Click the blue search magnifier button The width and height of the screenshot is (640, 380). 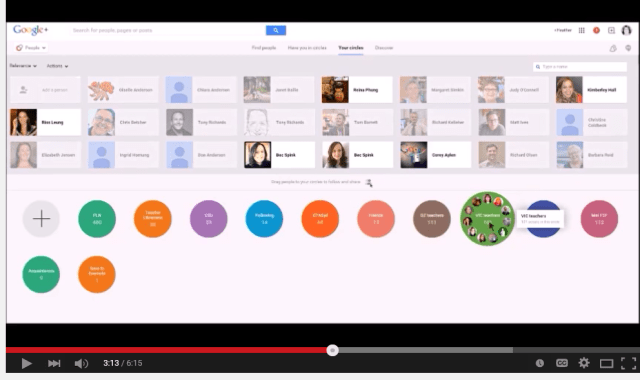(x=276, y=30)
